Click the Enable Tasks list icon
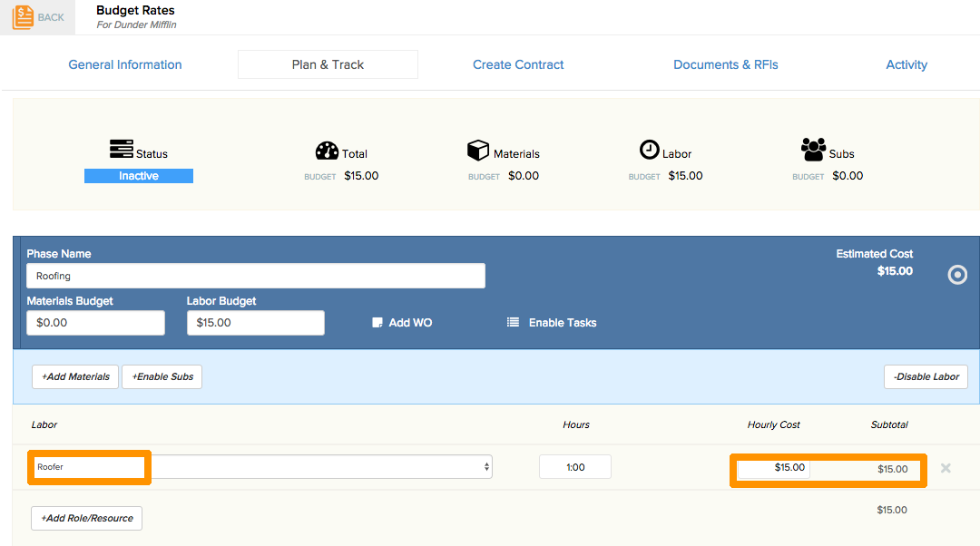This screenshot has height=546, width=980. tap(512, 323)
